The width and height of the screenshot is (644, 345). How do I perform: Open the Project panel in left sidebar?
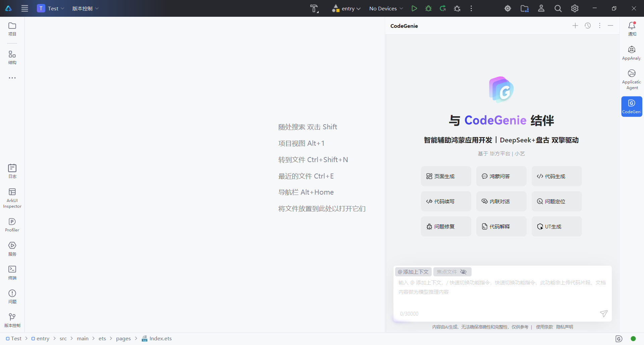click(x=12, y=29)
